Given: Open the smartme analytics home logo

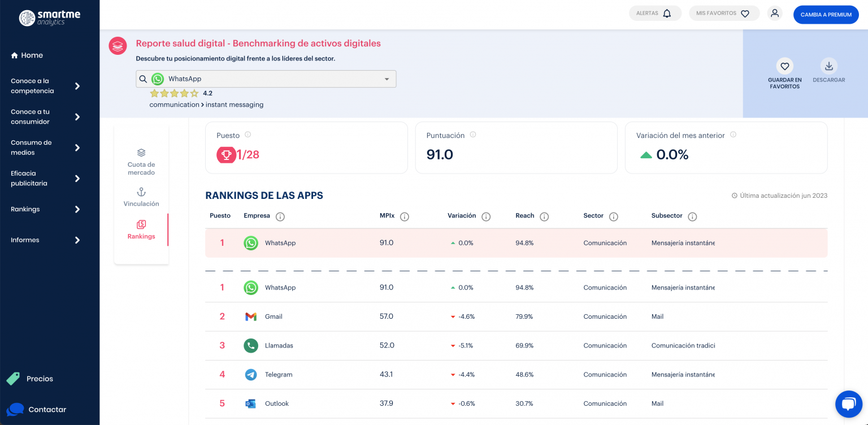Looking at the screenshot, I should (50, 18).
